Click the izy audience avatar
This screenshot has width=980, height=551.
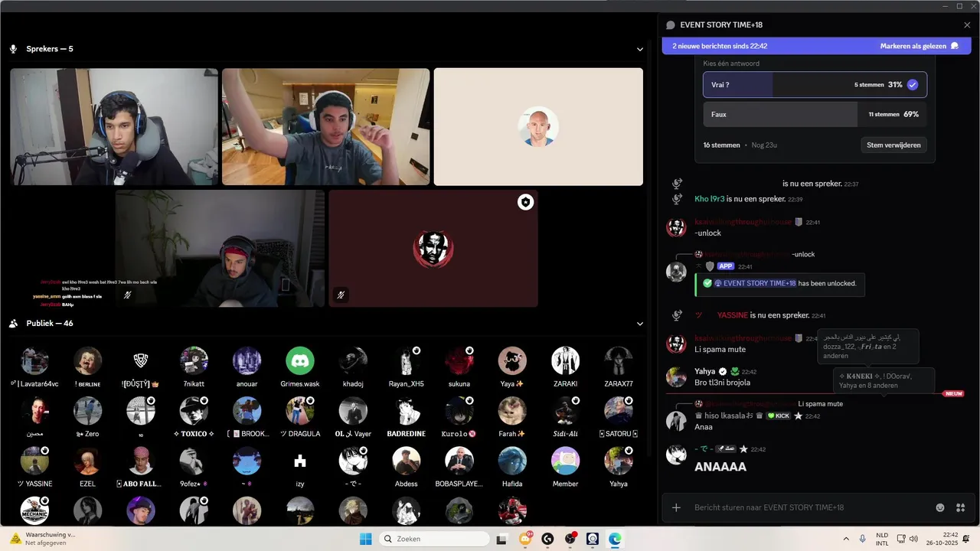click(300, 461)
